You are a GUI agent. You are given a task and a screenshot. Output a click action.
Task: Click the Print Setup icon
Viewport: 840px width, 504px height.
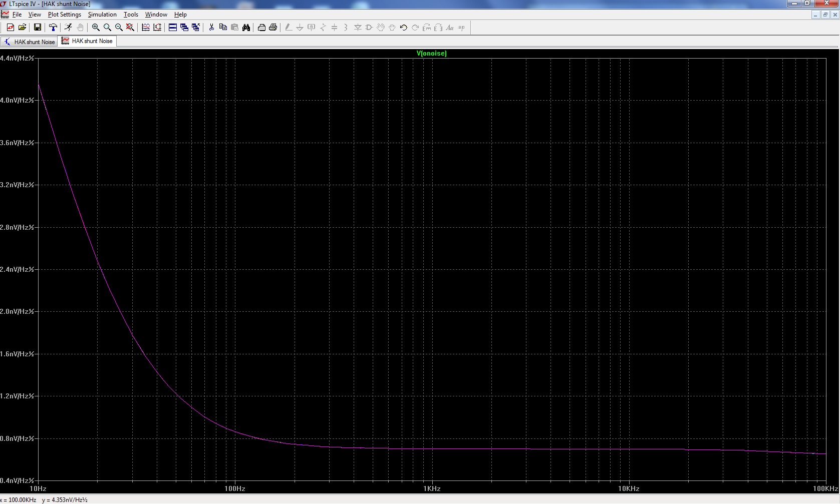(261, 28)
